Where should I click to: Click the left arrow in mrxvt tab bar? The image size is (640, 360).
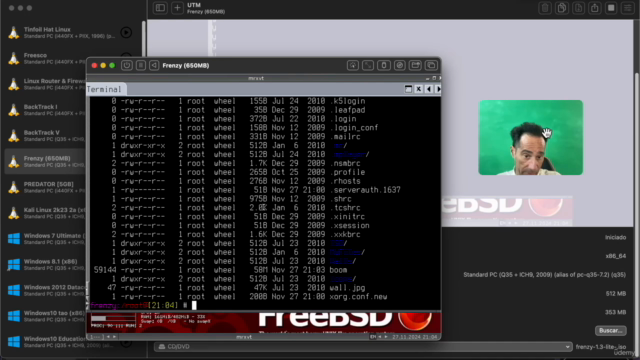[429, 89]
